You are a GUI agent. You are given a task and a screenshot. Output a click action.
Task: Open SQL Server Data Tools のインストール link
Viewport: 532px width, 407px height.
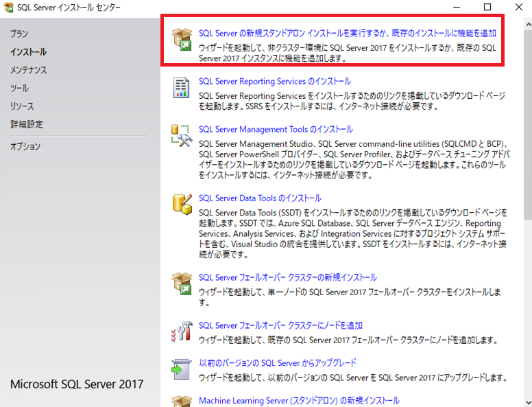click(260, 198)
